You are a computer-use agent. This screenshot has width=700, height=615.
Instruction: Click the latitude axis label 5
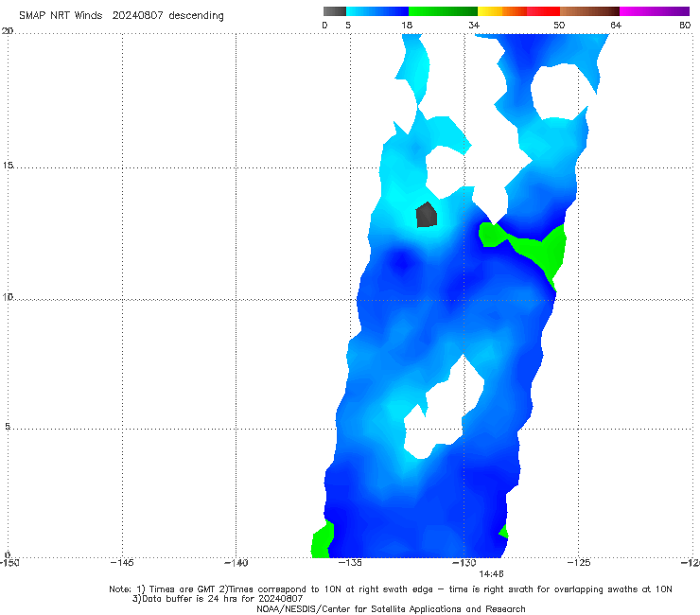[8, 426]
